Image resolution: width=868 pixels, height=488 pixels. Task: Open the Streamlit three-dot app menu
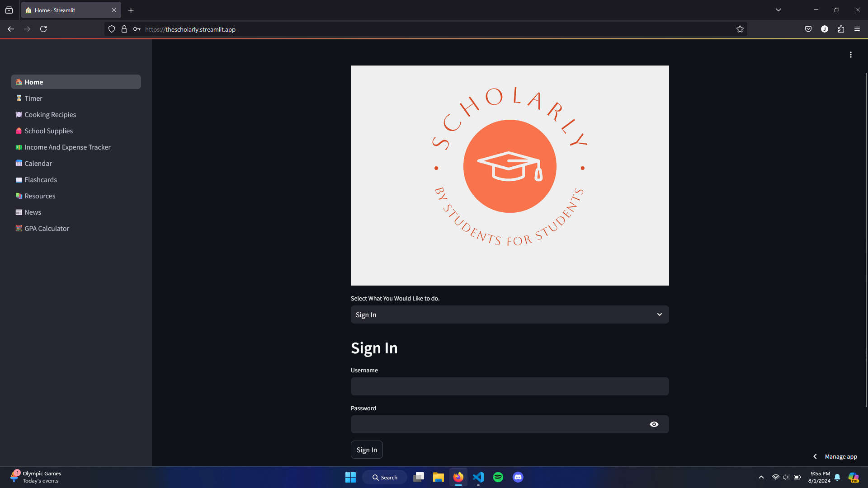pyautogui.click(x=850, y=55)
